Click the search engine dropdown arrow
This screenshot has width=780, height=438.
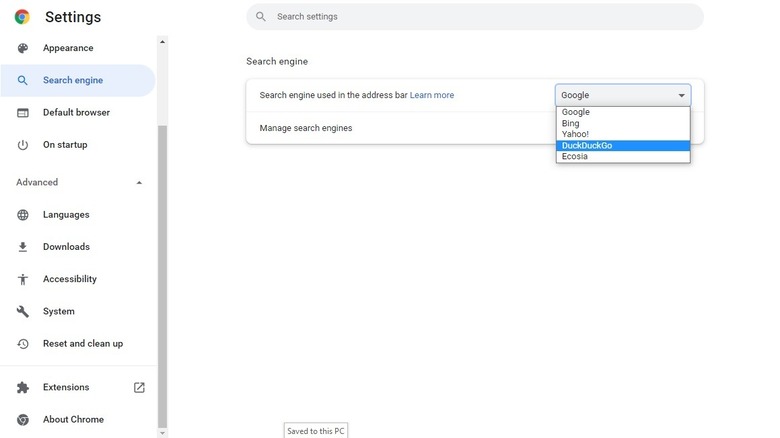[681, 96]
